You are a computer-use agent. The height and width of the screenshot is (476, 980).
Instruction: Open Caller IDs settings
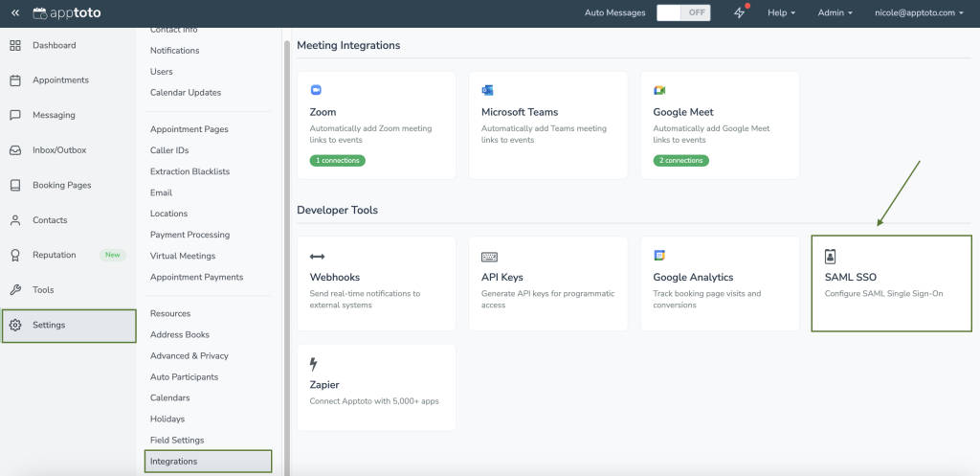coord(169,150)
